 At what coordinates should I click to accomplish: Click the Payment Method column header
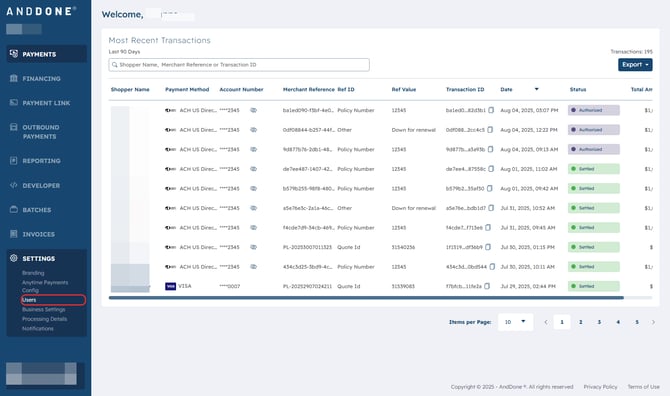(187, 90)
